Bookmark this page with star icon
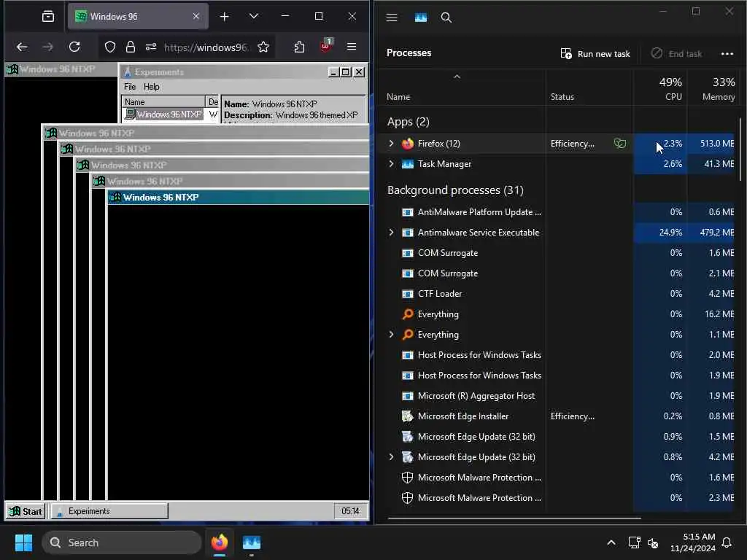The image size is (747, 560). (x=263, y=47)
